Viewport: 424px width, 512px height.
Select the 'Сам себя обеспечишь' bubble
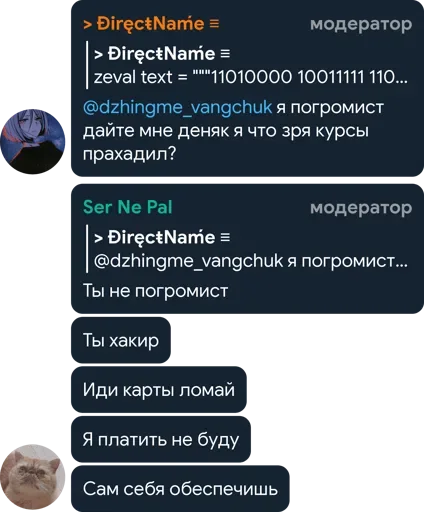click(x=180, y=489)
